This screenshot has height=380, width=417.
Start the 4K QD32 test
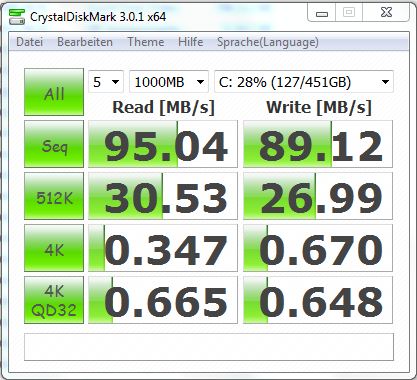[x=54, y=300]
